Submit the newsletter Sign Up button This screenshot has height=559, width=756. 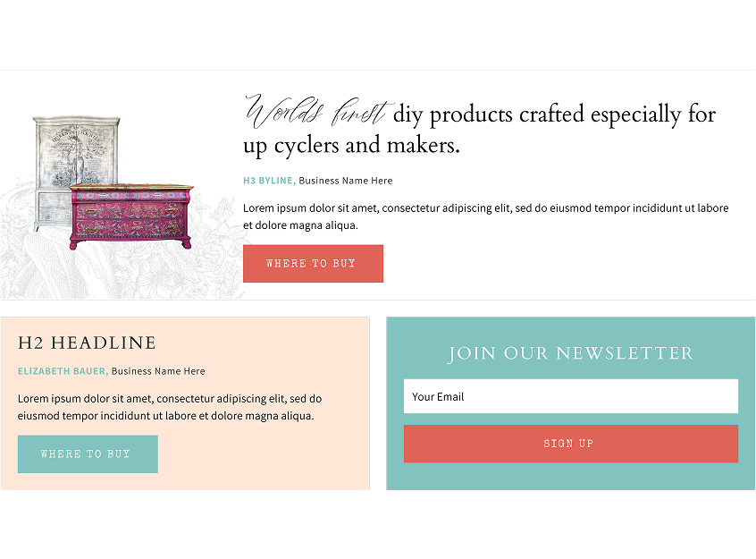point(571,444)
